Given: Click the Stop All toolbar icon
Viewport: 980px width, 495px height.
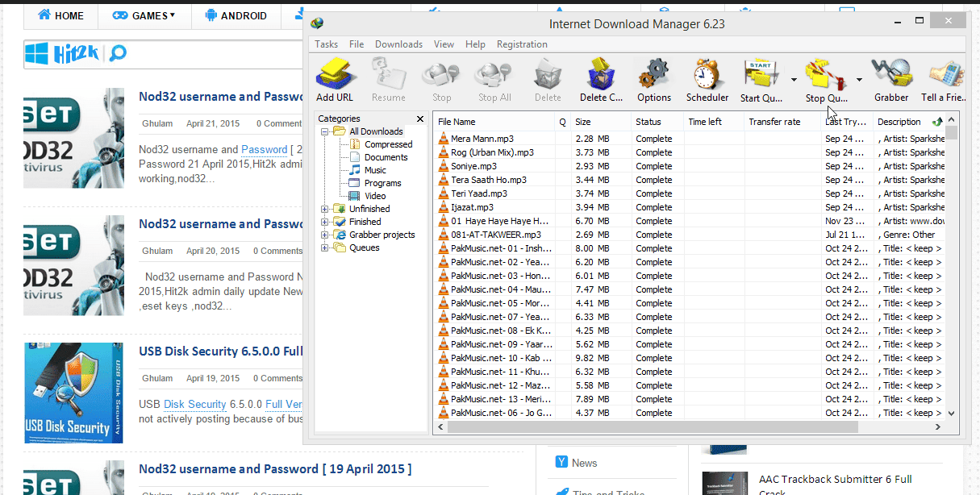Looking at the screenshot, I should [x=494, y=74].
